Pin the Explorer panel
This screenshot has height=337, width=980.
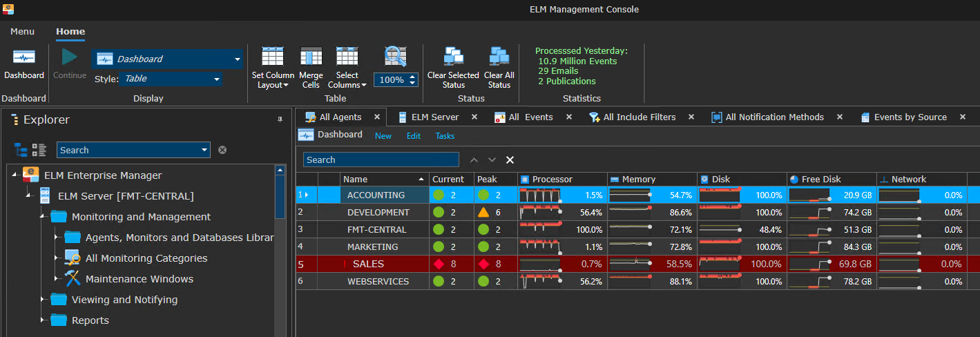pyautogui.click(x=280, y=119)
